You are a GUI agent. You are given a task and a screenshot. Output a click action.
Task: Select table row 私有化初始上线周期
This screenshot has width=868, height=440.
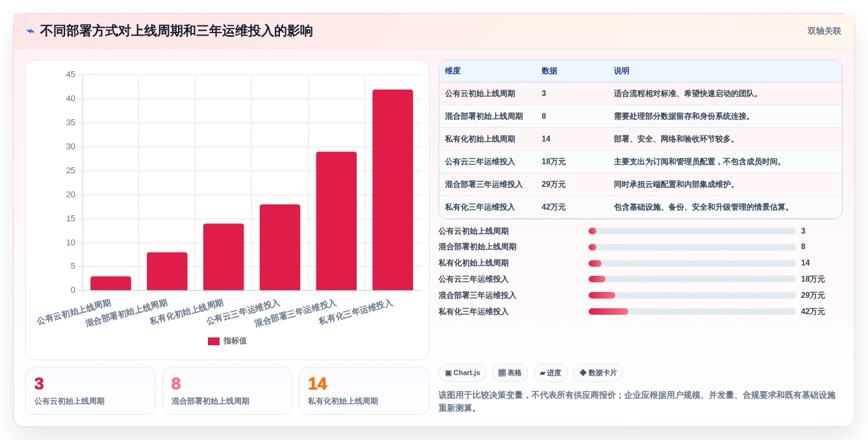(641, 139)
